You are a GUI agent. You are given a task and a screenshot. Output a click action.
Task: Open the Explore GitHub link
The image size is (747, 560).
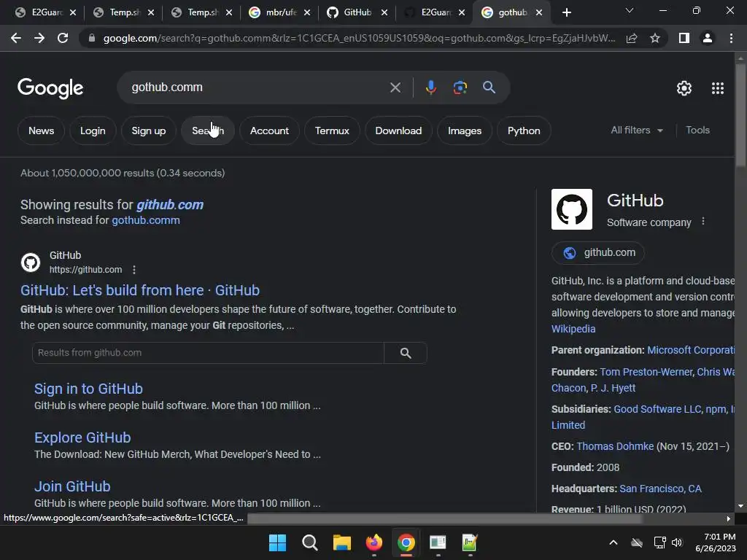[x=82, y=437]
